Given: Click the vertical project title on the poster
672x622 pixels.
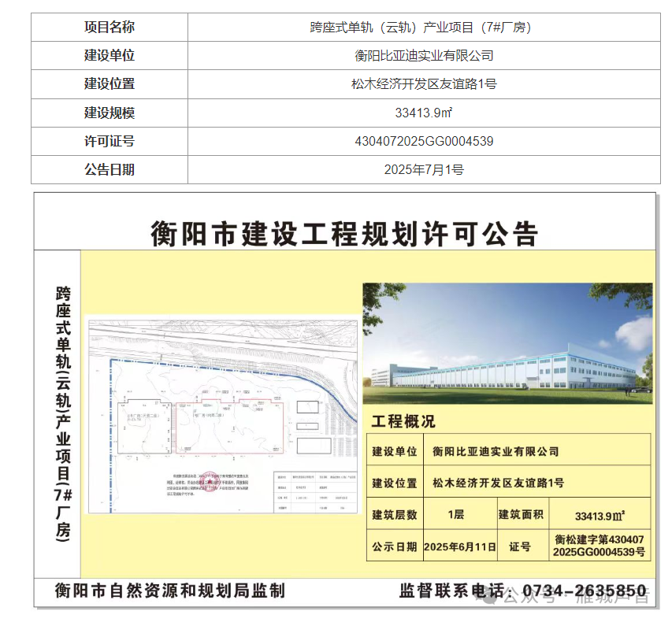Looking at the screenshot, I should (63, 414).
